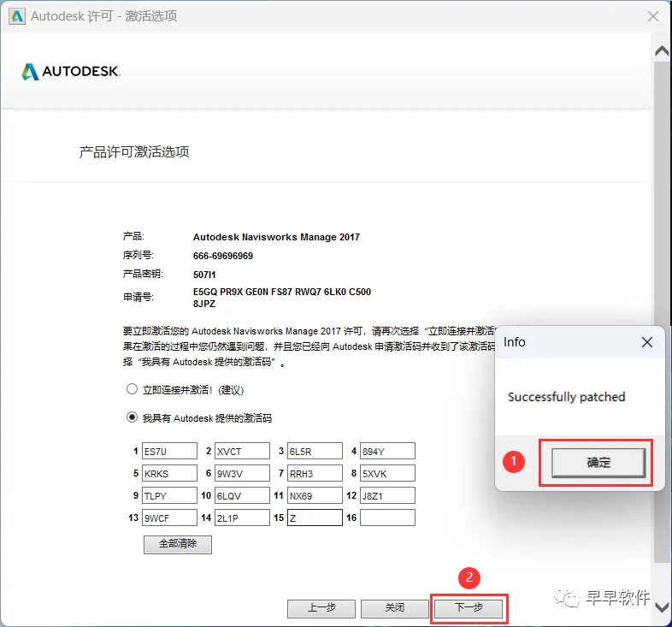Select radio button 我具有 Autodesk 提供的激活码
The image size is (672, 627).
click(132, 417)
